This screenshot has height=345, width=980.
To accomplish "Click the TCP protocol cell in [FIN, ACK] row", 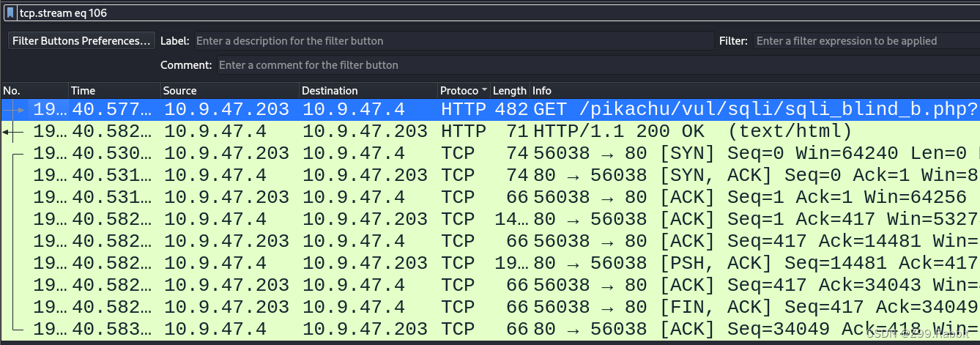I will [458, 308].
